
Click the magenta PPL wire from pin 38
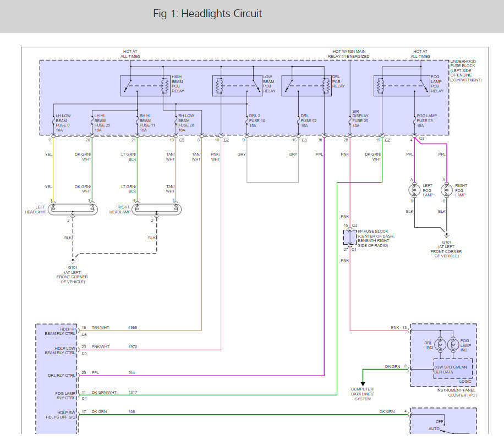[x=324, y=256]
